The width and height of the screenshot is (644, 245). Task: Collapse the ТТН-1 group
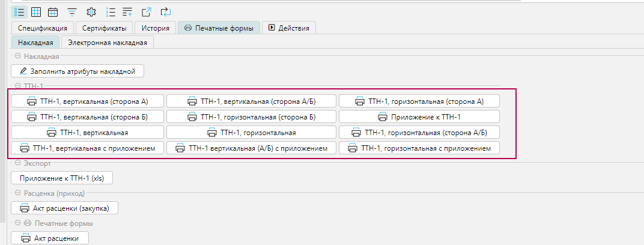17,86
